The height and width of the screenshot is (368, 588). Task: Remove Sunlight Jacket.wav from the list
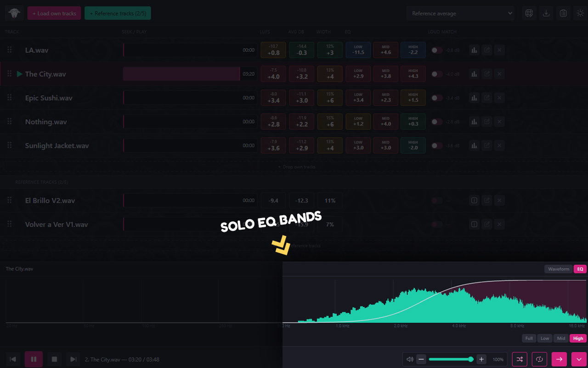tap(500, 146)
